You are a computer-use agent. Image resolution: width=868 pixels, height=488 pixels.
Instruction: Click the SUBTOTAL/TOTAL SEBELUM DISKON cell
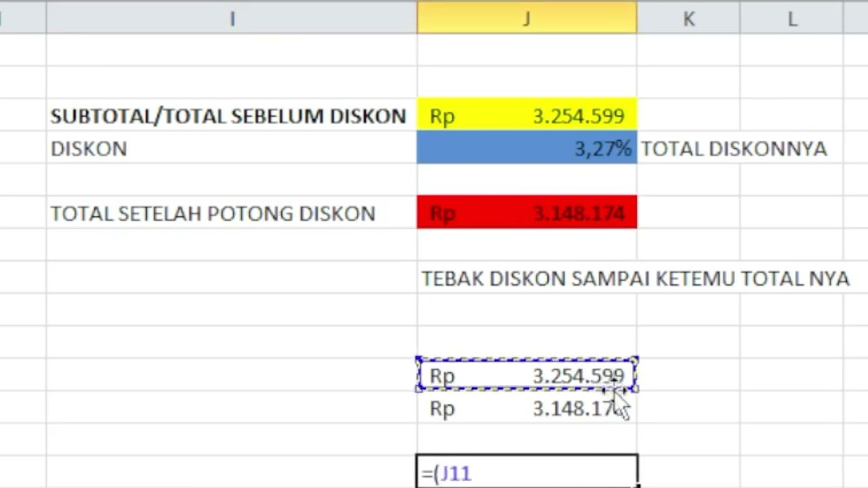[232, 115]
